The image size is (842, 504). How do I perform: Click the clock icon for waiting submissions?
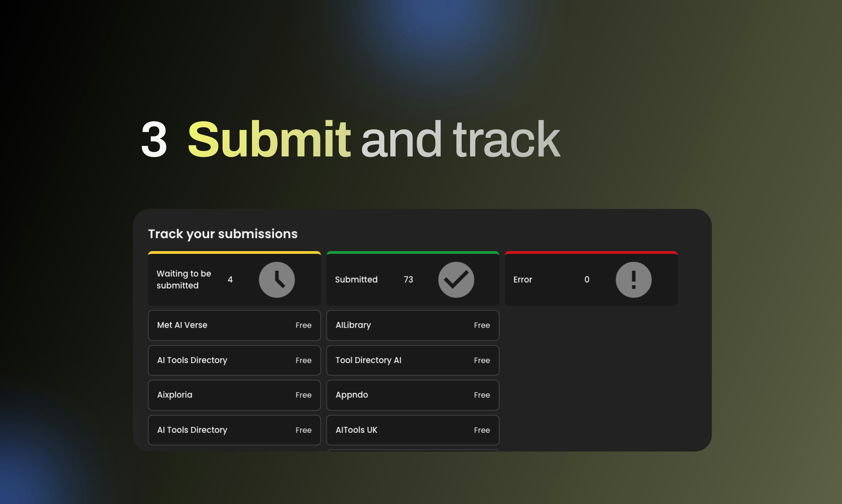[x=277, y=280]
